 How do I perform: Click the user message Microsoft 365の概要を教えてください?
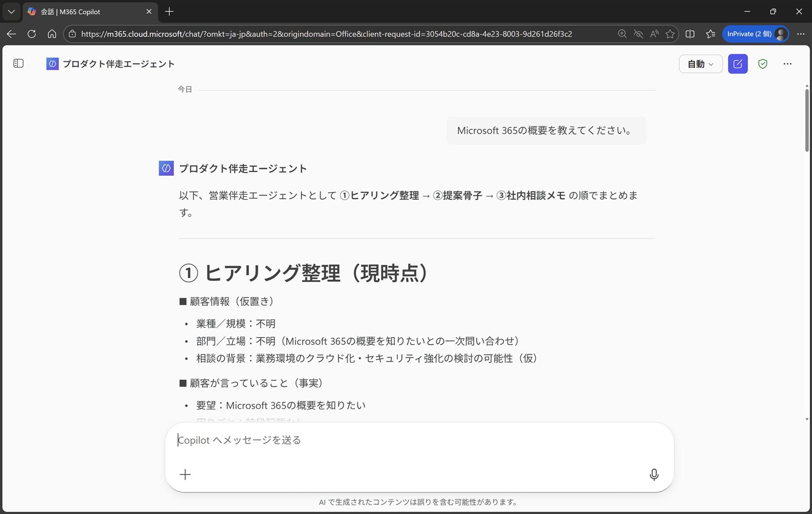coord(546,130)
